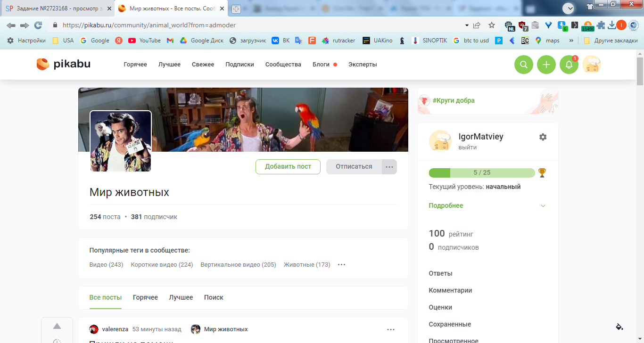Open the Extensions puzzle icon
The image size is (644, 343).
tap(601, 25)
